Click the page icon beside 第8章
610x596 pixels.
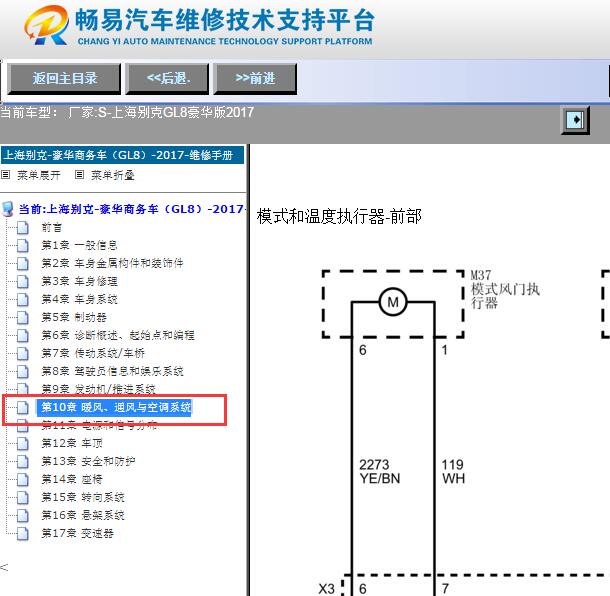(x=23, y=371)
